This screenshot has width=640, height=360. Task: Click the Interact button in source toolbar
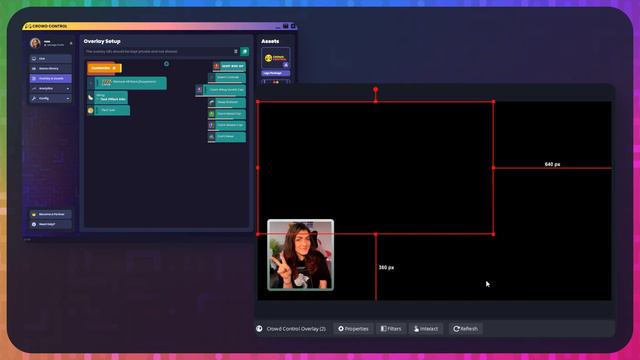426,329
